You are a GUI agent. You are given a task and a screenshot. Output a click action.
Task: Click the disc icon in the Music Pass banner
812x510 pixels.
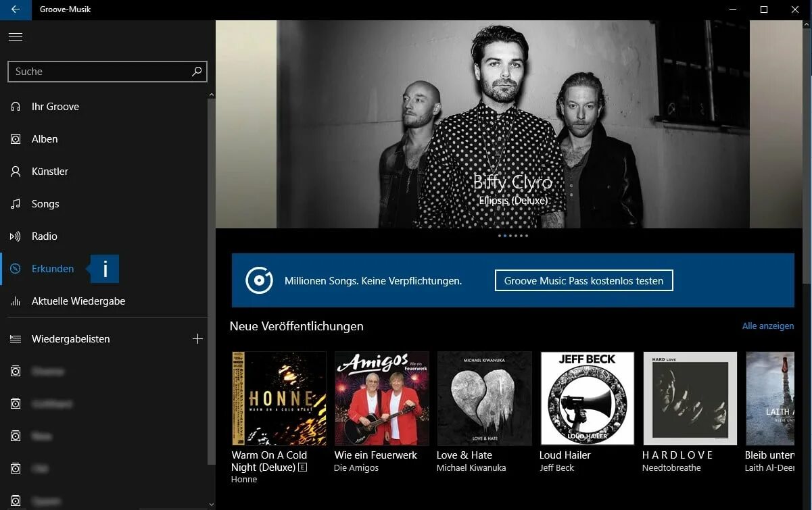coord(259,280)
